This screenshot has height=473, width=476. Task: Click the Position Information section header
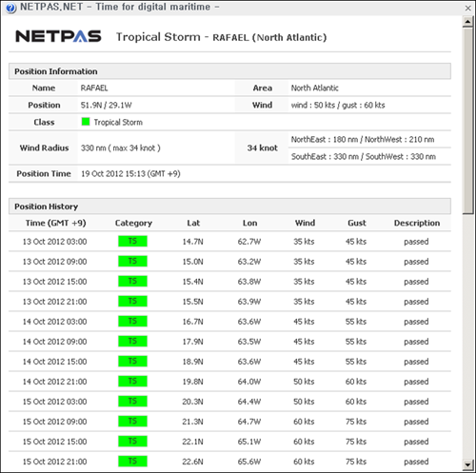click(229, 71)
